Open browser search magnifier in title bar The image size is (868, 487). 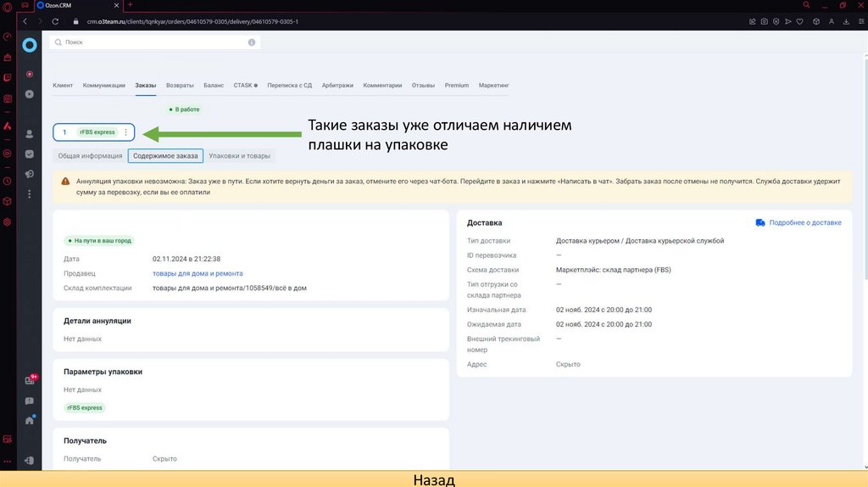click(x=806, y=5)
